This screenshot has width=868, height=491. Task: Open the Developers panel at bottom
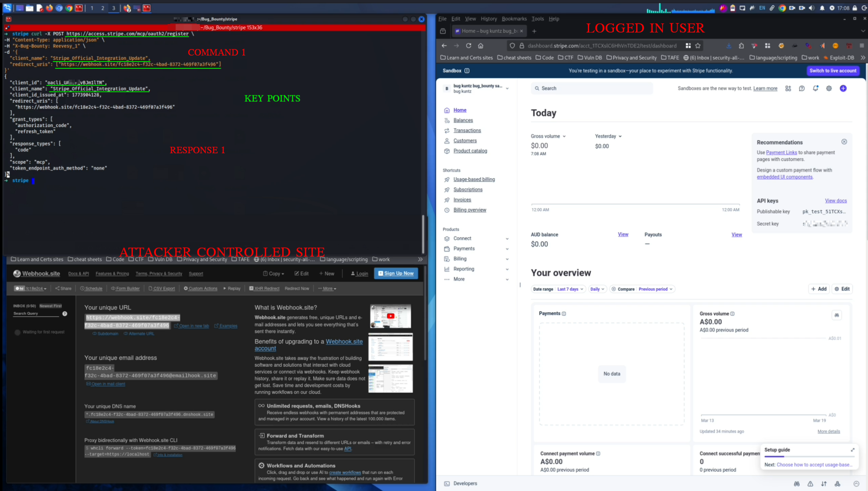[x=461, y=483]
